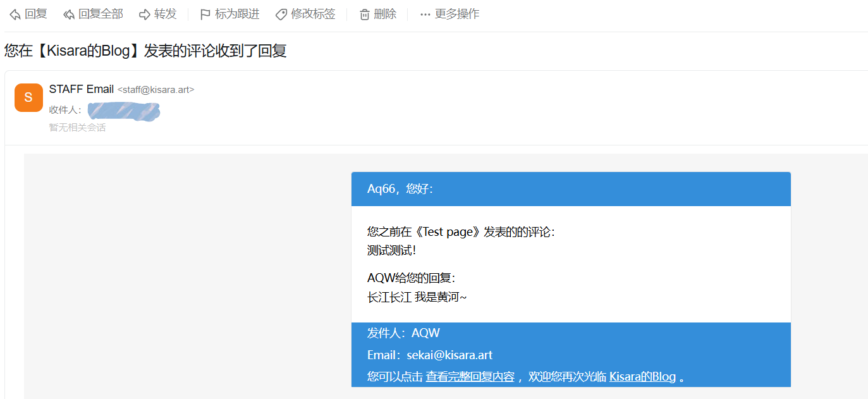
Task: Click the tag icon beside 修改标签
Action: point(280,14)
